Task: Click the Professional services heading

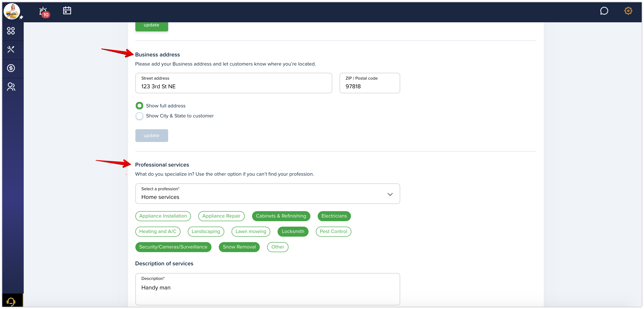Action: click(162, 165)
